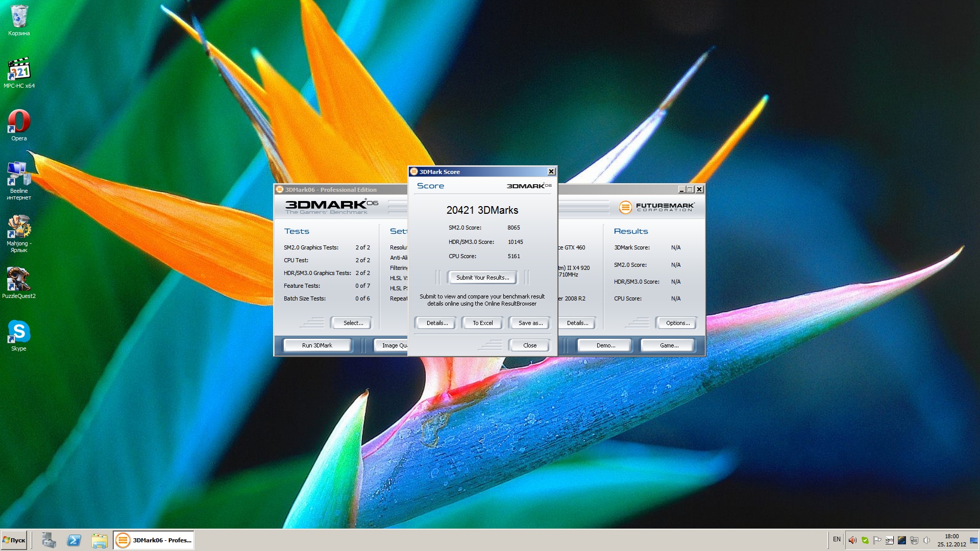Click the Run 3DMark button
The width and height of the screenshot is (980, 551).
(x=317, y=345)
